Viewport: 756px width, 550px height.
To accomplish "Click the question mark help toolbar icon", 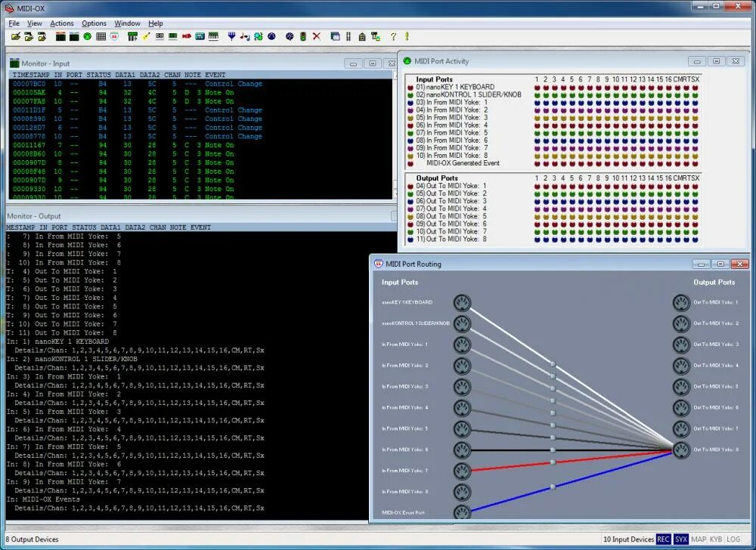I will point(393,36).
